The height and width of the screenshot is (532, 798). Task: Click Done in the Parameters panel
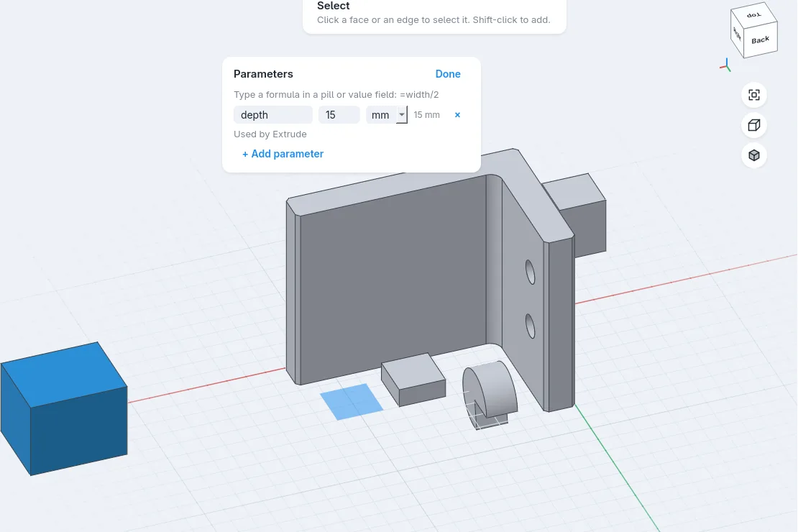[448, 74]
